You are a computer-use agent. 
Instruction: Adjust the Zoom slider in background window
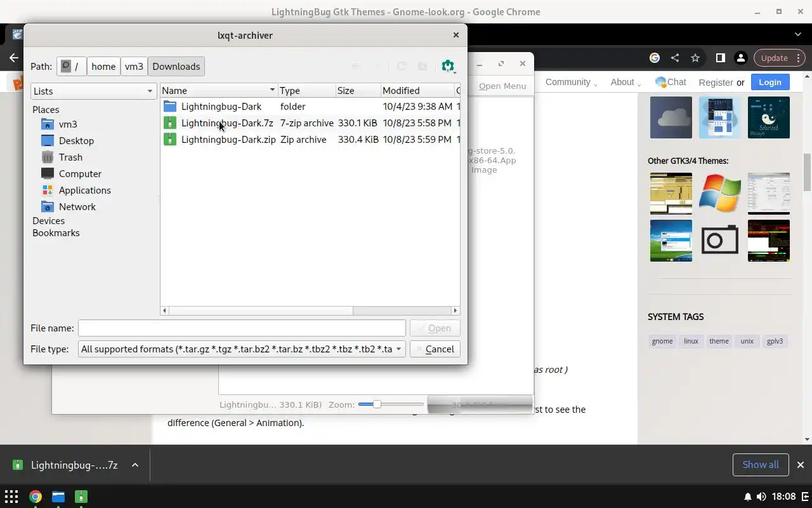390,404
